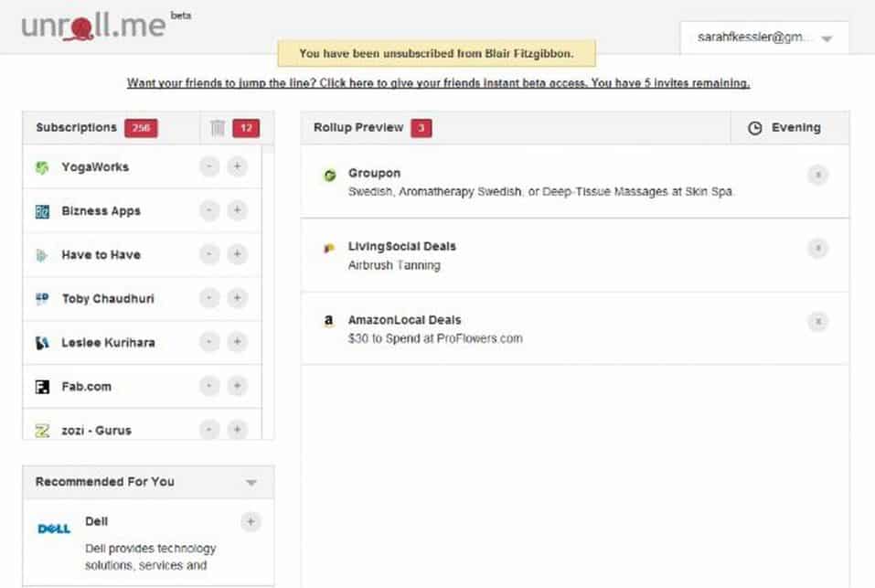
Task: Click the zozi logo icon
Action: (x=42, y=431)
